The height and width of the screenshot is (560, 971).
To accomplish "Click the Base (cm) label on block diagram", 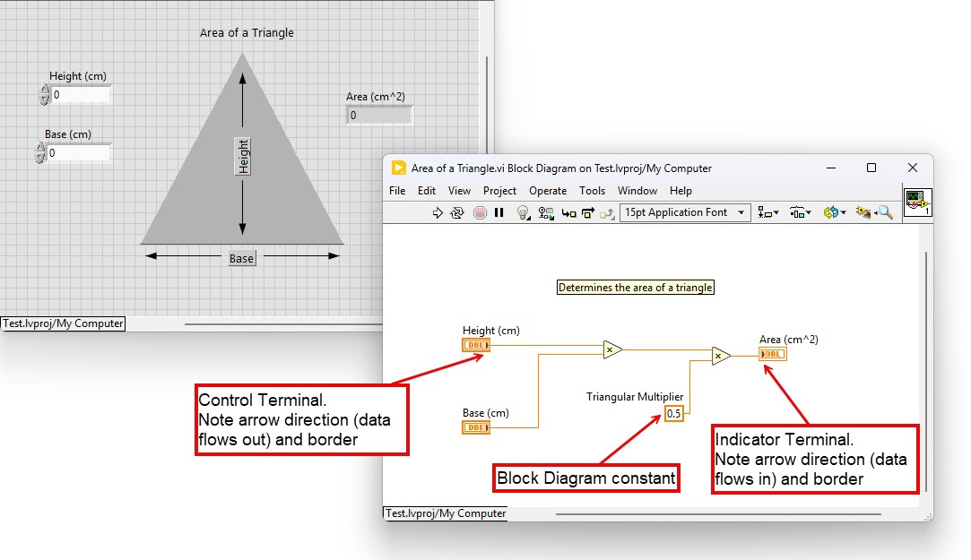I will pos(486,413).
